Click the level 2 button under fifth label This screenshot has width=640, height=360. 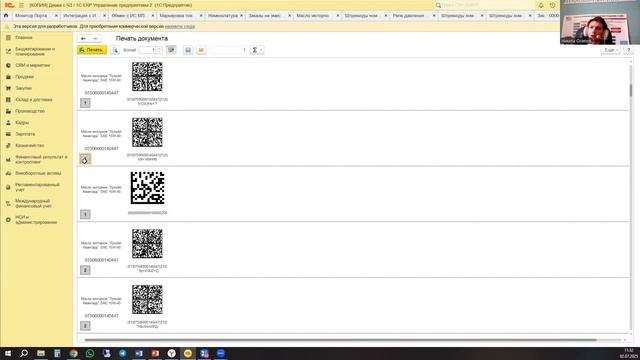(x=85, y=326)
